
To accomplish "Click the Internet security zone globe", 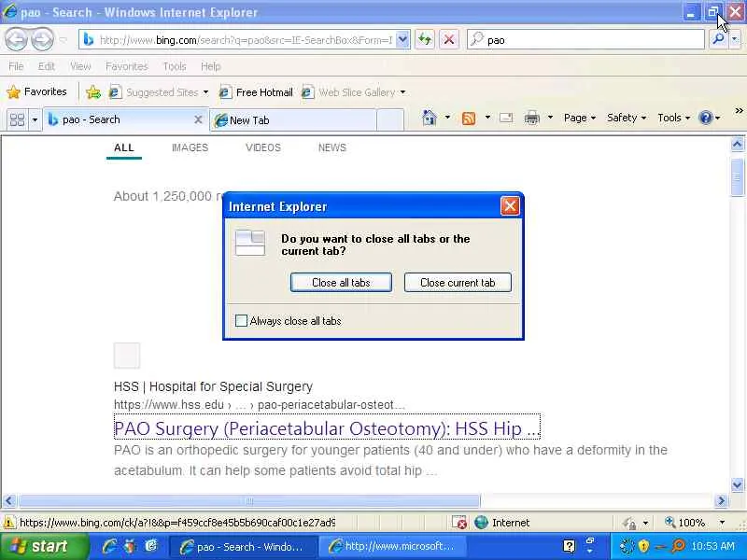I will (481, 523).
